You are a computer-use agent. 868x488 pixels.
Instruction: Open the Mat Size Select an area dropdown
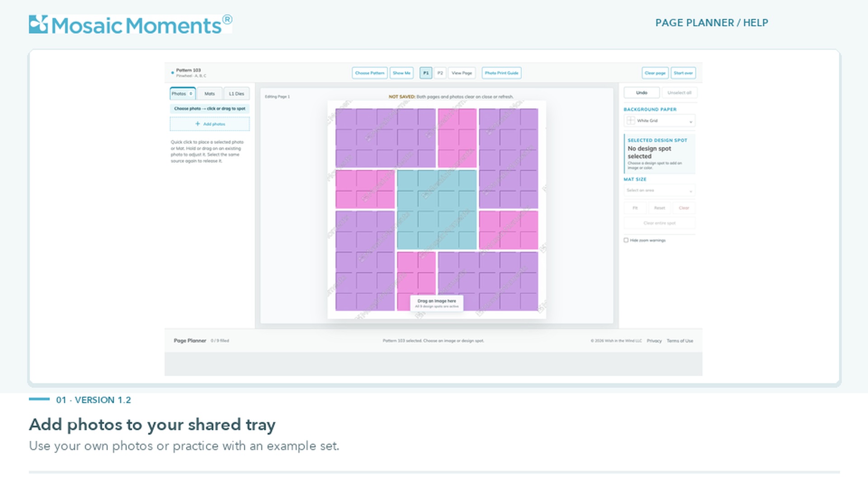[x=660, y=190]
